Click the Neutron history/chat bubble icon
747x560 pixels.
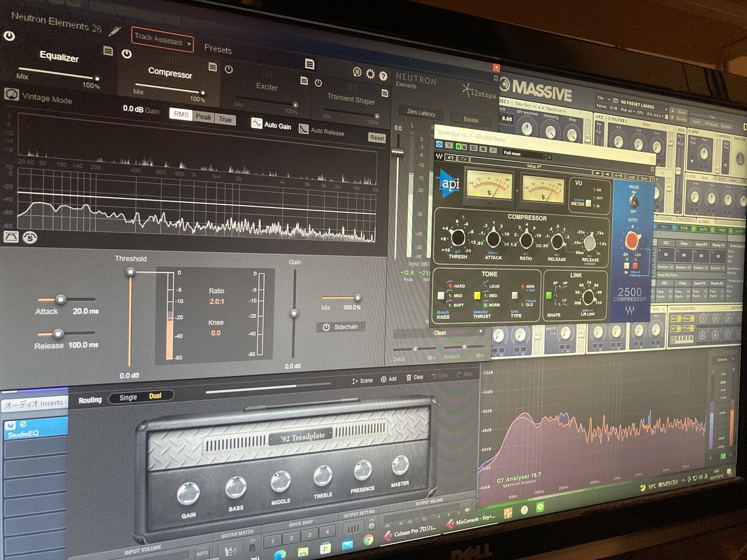358,72
